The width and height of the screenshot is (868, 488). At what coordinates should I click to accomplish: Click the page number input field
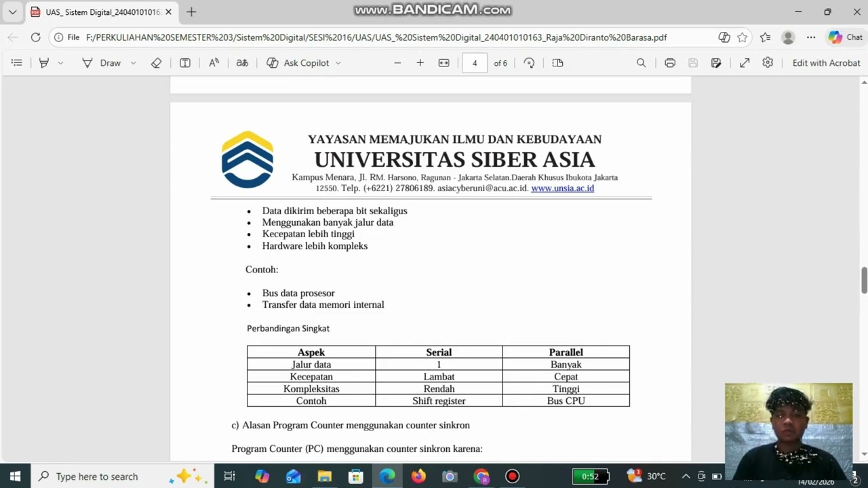pyautogui.click(x=475, y=63)
